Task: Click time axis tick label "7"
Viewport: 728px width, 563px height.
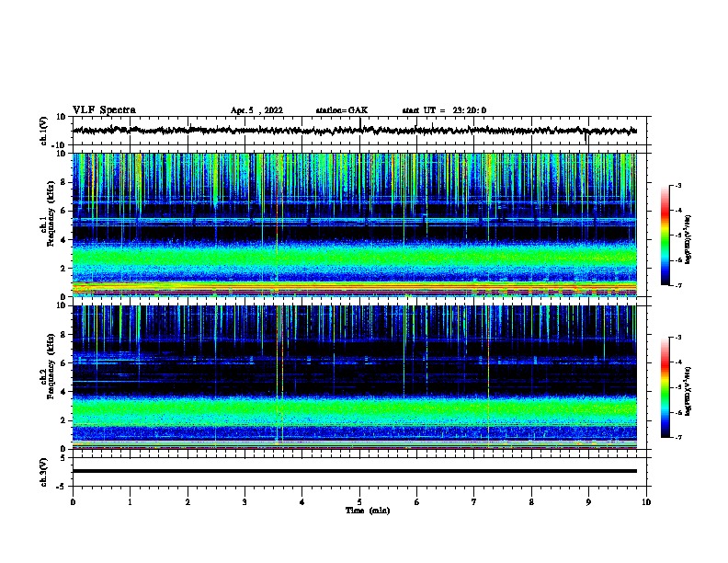Action: tap(474, 502)
